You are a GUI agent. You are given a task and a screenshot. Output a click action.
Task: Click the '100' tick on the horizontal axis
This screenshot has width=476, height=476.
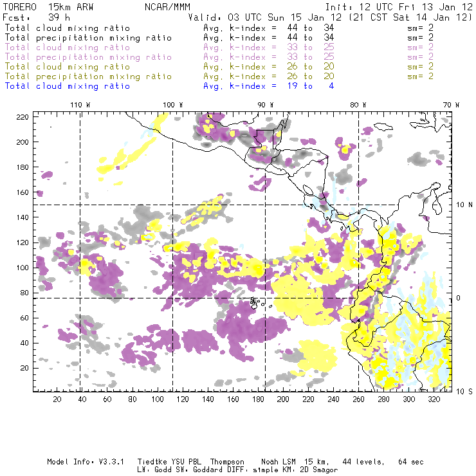pyautogui.click(x=158, y=399)
